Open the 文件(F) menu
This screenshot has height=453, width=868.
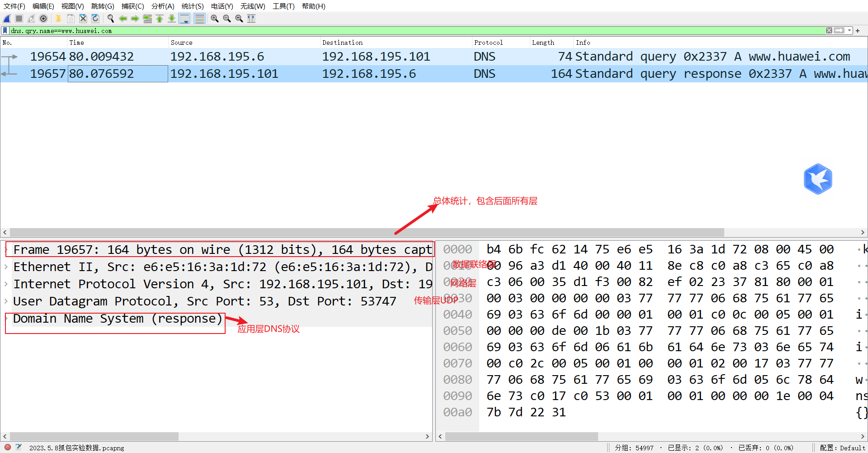14,6
